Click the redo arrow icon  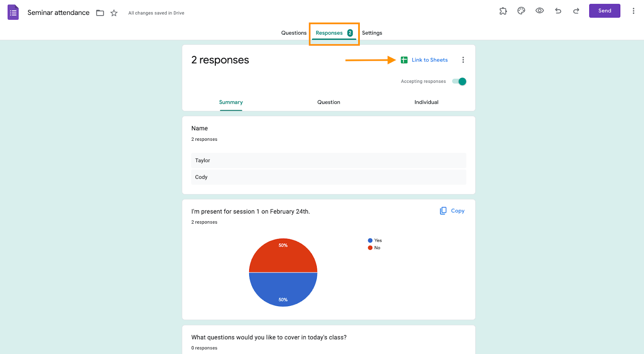coord(576,11)
